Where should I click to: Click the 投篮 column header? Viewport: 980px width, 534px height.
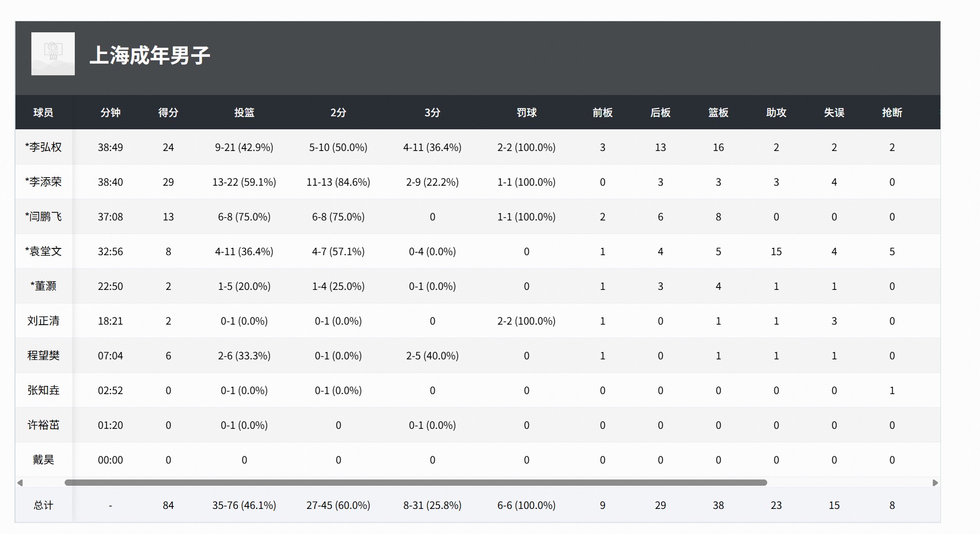(244, 112)
